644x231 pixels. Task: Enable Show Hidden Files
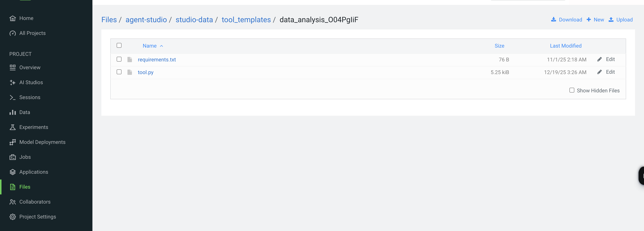tap(572, 90)
